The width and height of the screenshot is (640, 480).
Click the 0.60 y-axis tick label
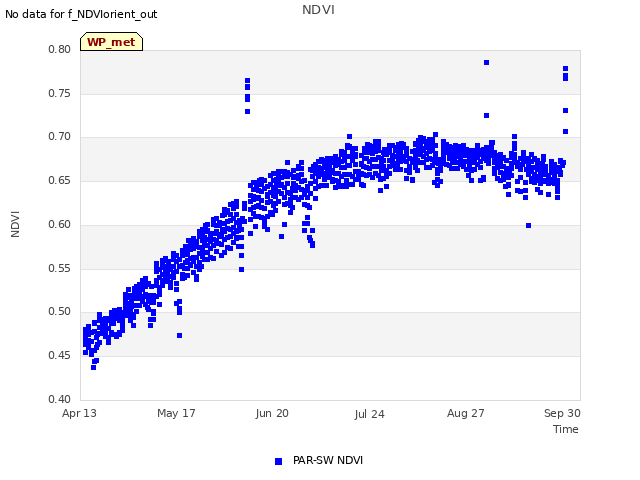click(60, 224)
